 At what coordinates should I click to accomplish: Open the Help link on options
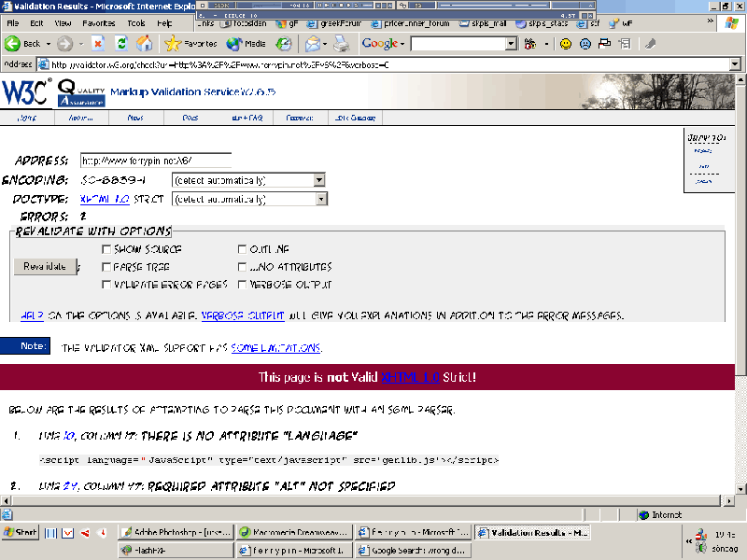tap(32, 315)
